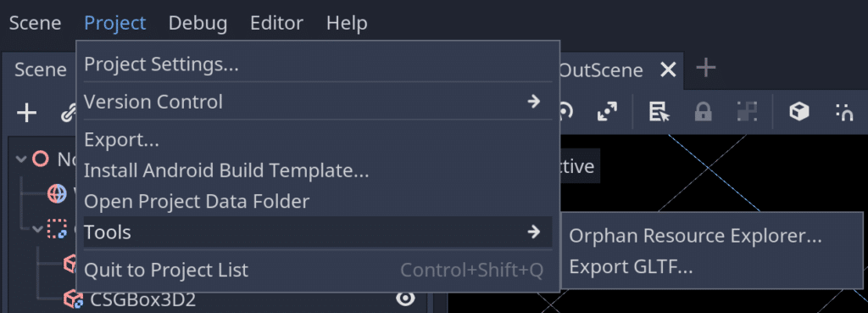
Task: Click the list select tool icon
Action: 659,113
